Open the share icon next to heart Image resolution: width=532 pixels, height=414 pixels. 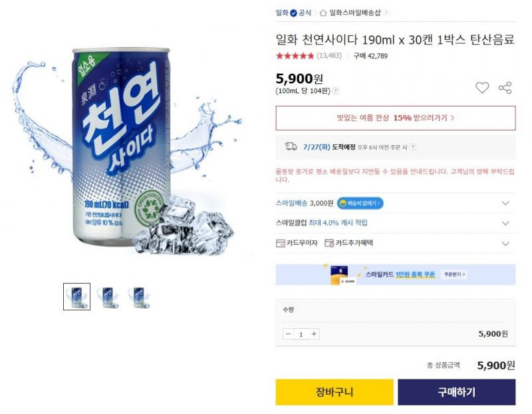tap(505, 88)
